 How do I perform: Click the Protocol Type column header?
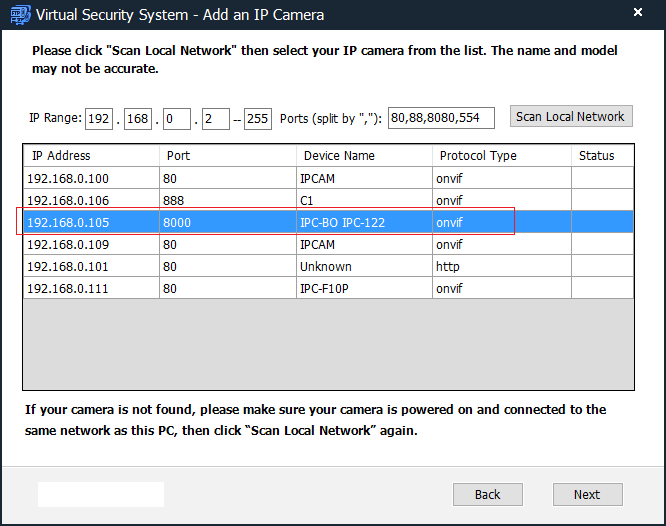click(502, 156)
